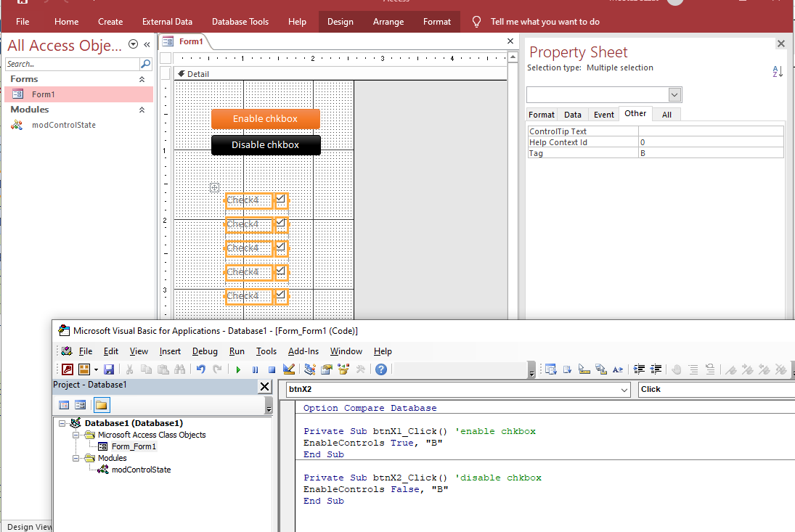This screenshot has height=532, width=795.
Task: Select the black Disable chkbox button
Action: click(x=265, y=145)
